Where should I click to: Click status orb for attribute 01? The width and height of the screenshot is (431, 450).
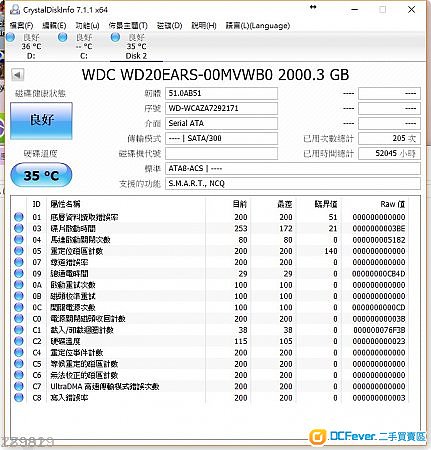[19, 217]
